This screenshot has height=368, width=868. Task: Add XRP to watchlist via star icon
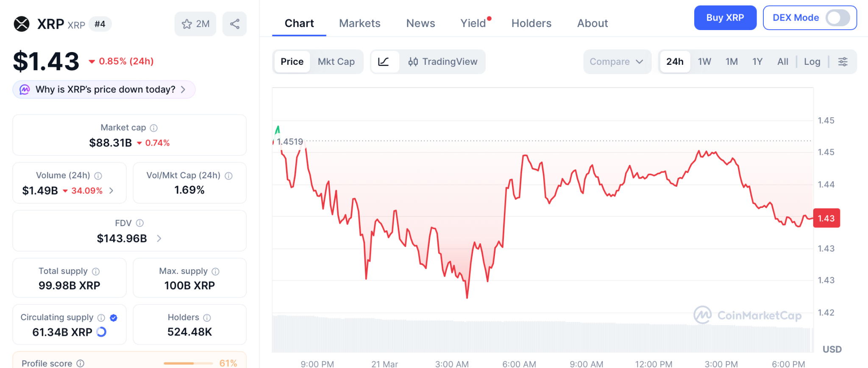(187, 24)
